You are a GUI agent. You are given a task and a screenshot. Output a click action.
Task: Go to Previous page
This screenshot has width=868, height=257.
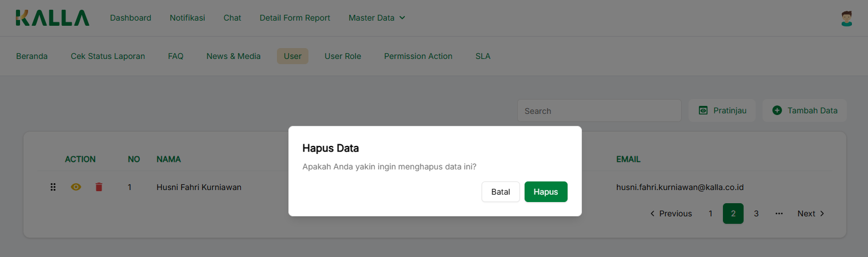pos(670,213)
